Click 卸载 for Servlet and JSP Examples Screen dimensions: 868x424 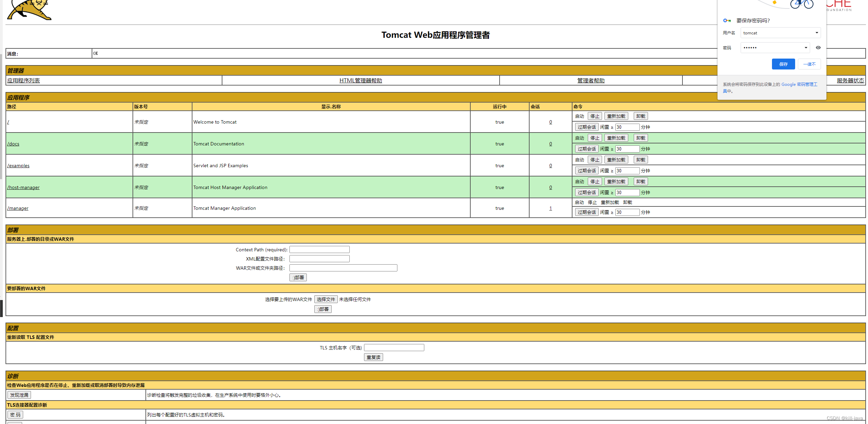point(641,160)
